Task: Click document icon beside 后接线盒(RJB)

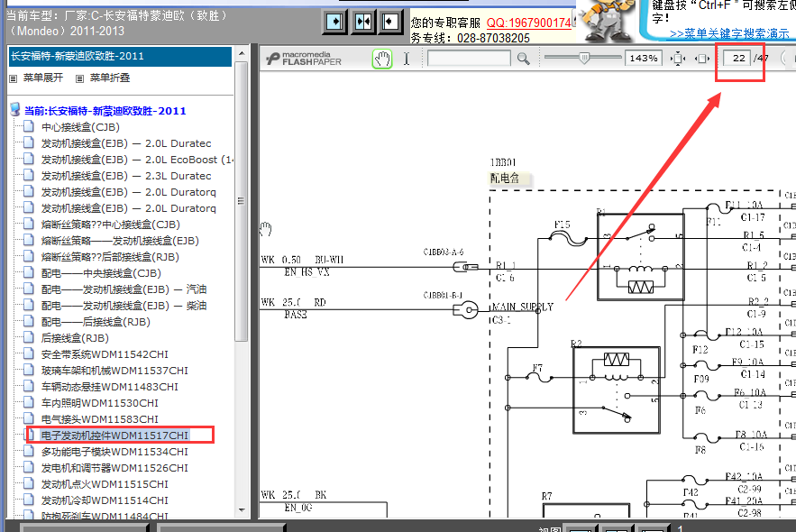Action: pos(30,338)
